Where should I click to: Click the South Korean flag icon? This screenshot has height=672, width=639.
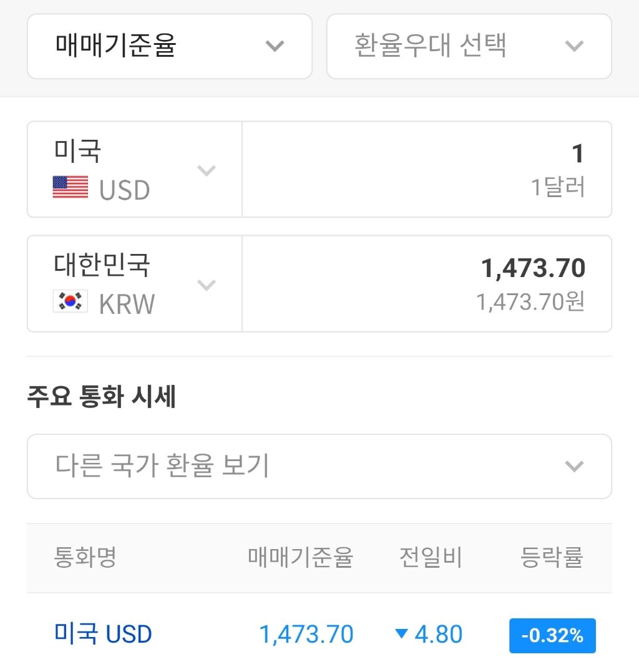[x=71, y=301]
